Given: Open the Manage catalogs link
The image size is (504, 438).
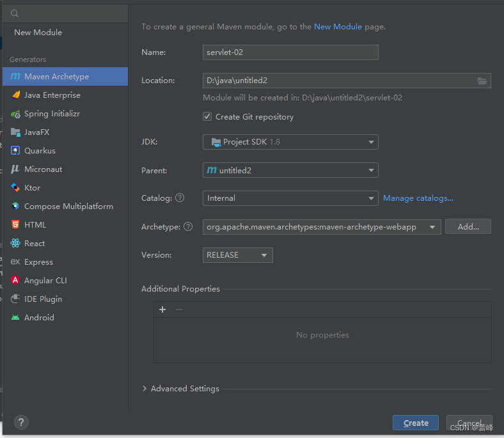Looking at the screenshot, I should tap(418, 198).
